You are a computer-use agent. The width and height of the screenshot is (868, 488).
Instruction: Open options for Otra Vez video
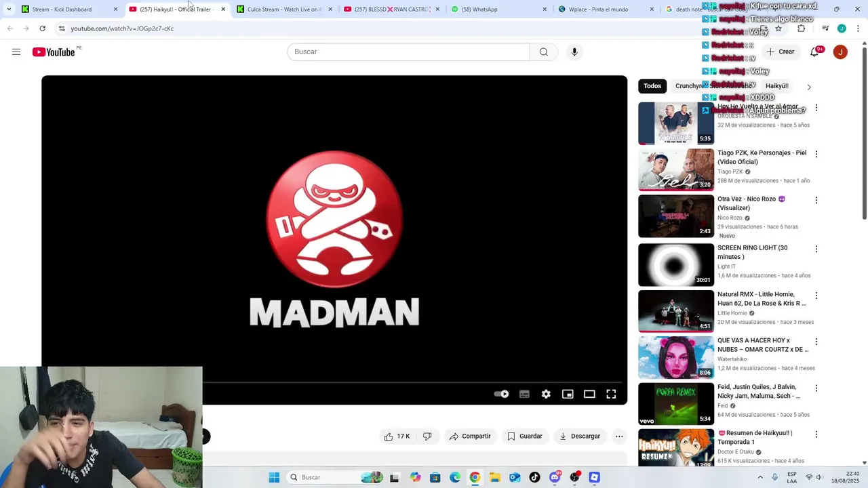pyautogui.click(x=816, y=201)
